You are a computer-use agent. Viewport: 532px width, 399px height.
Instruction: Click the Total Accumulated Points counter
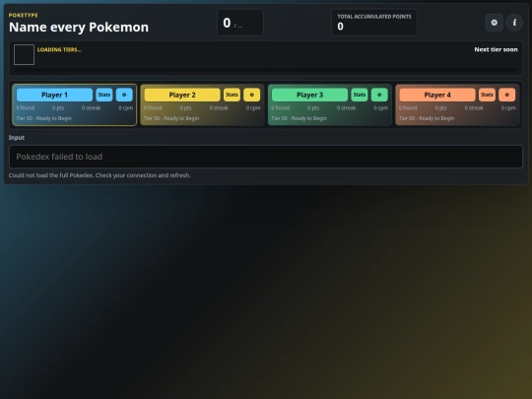tap(374, 23)
